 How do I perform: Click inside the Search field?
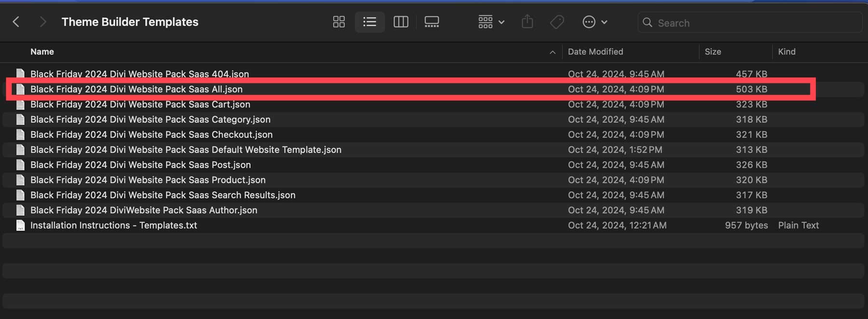coord(752,23)
